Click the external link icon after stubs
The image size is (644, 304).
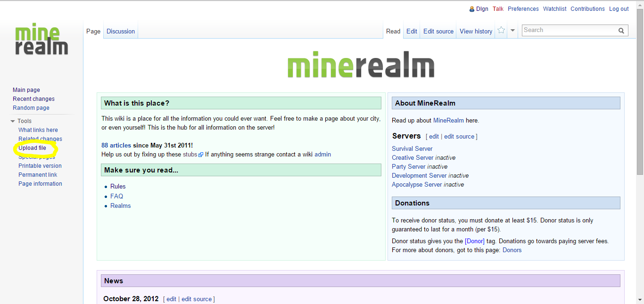(x=201, y=155)
